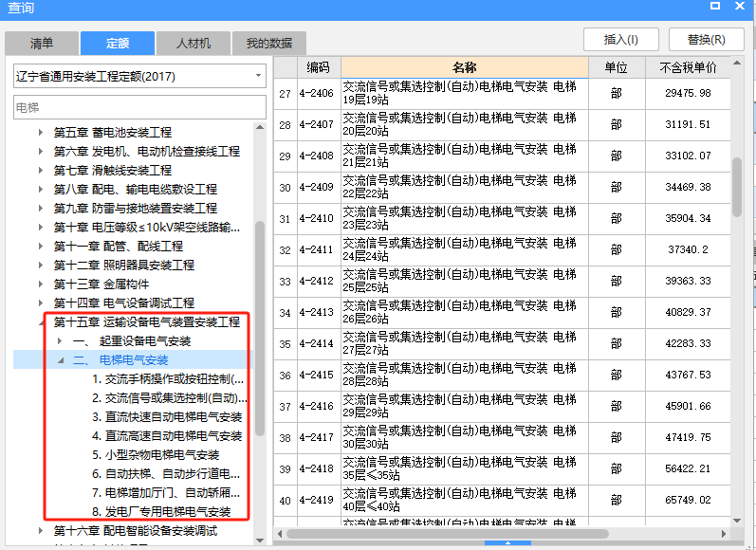
Task: Expand 第九章 防雷与接地装置安装工程 node
Action: pyautogui.click(x=41, y=209)
